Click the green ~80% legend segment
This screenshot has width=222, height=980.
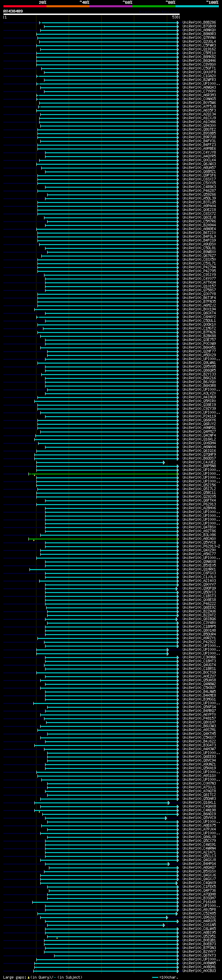click(x=154, y=6)
